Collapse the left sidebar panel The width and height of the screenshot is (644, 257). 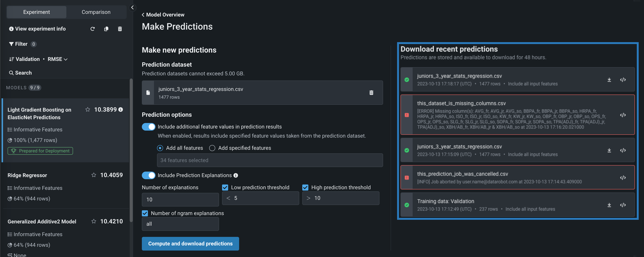[133, 8]
